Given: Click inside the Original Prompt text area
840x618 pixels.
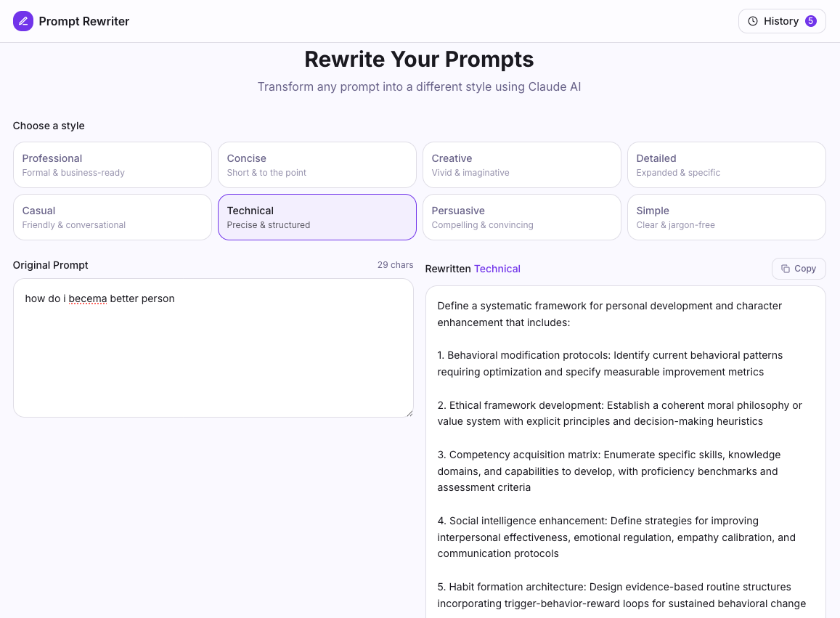Looking at the screenshot, I should [213, 347].
